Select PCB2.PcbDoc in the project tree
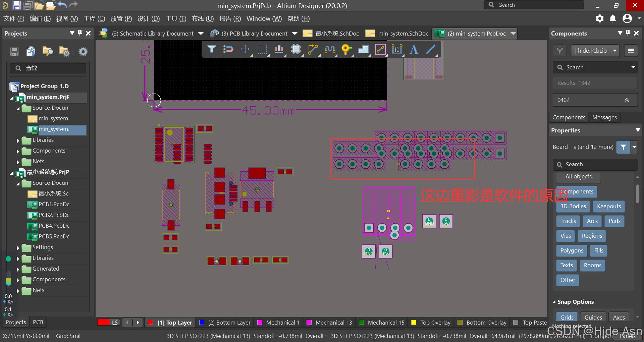The height and width of the screenshot is (342, 644). (54, 215)
